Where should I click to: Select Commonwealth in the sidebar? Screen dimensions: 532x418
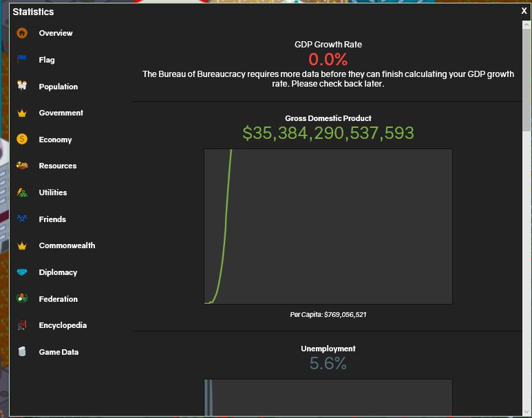67,245
